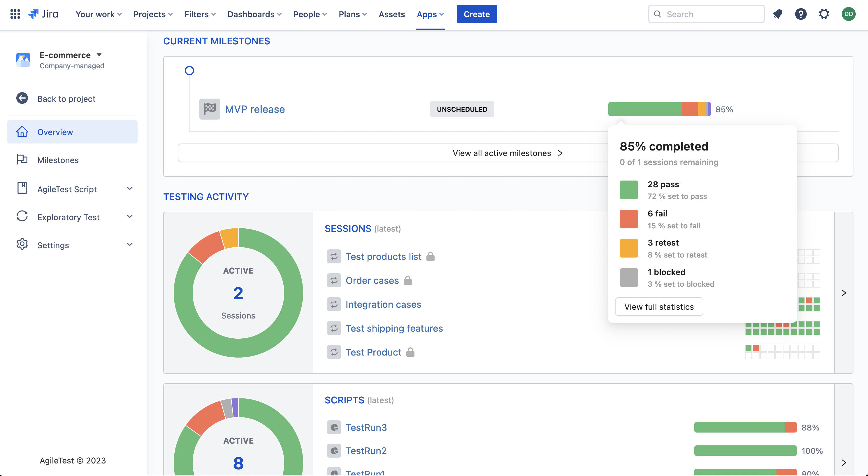Click the session icon beside Integration cases

334,304
